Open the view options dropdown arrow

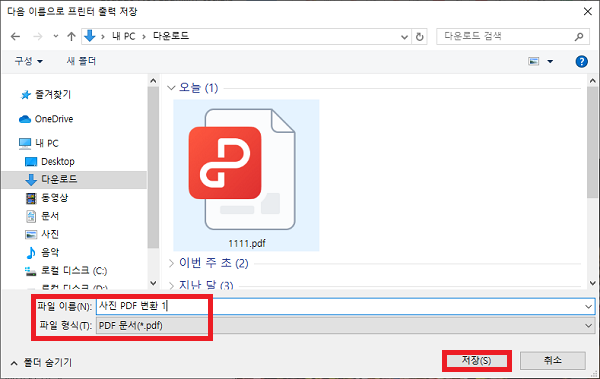(x=550, y=61)
